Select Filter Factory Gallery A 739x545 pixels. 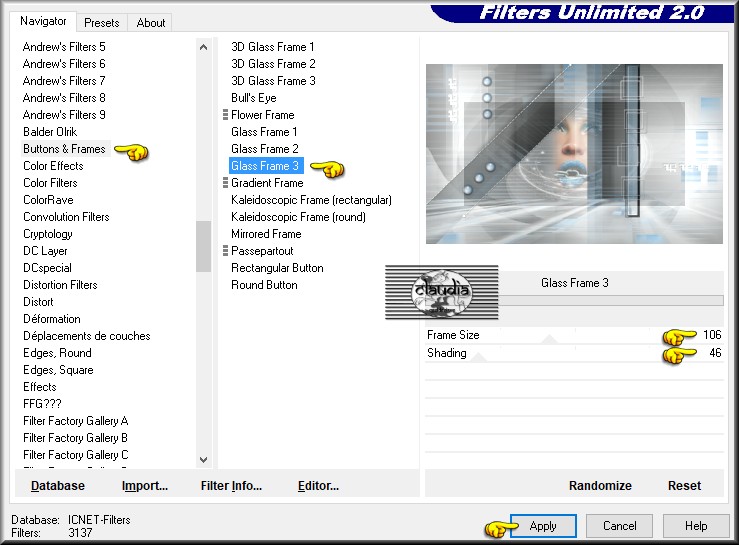(x=76, y=421)
